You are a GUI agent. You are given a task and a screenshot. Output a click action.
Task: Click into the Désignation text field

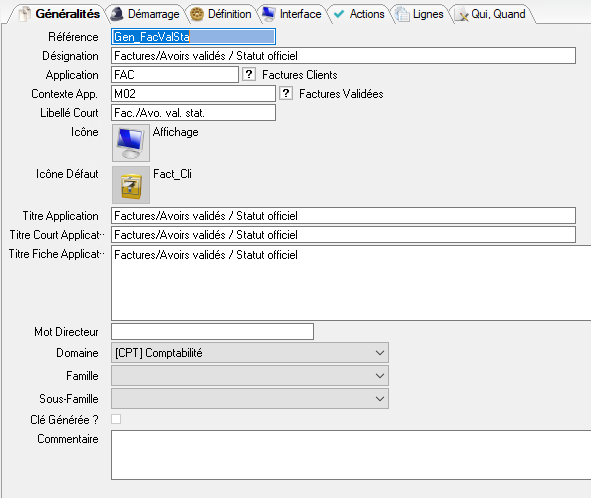pos(343,56)
